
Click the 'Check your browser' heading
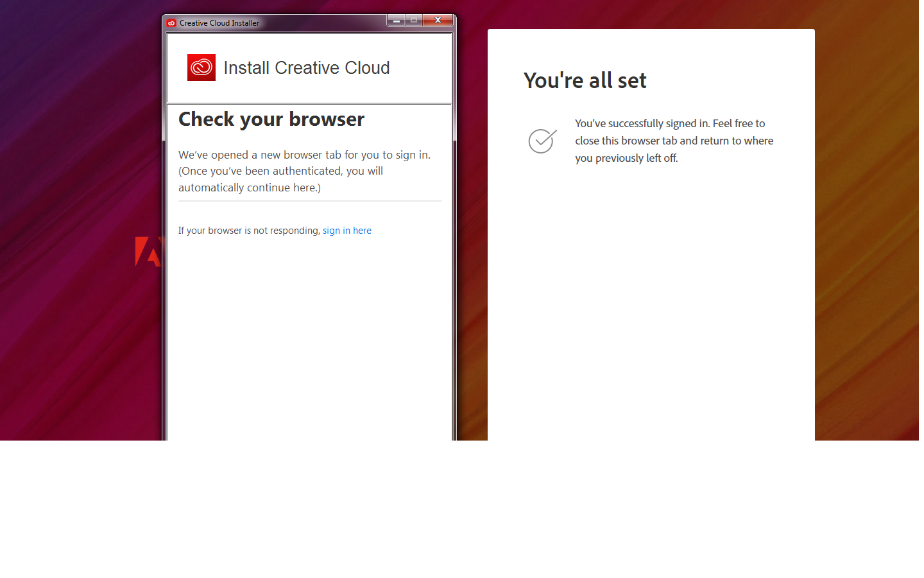271,119
